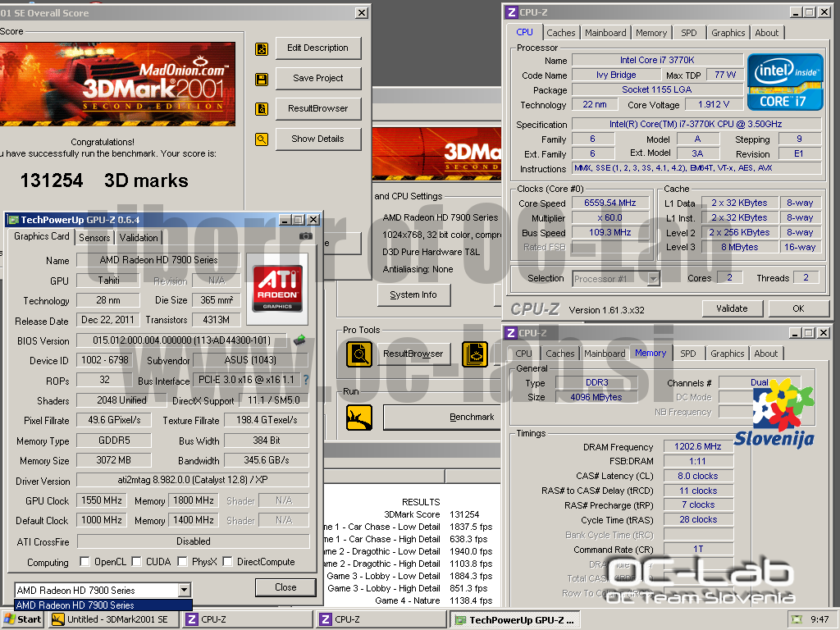Click the Validate button in CPU-Z

point(732,308)
